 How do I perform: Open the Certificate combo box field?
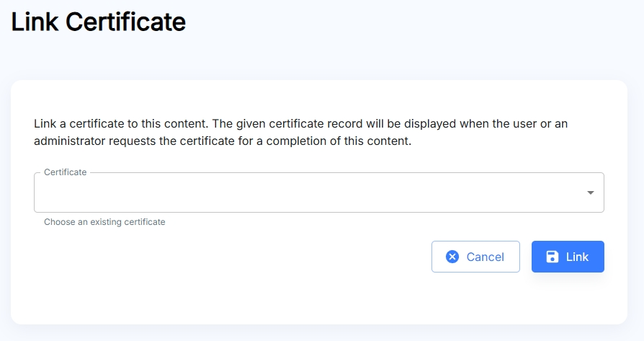318,192
